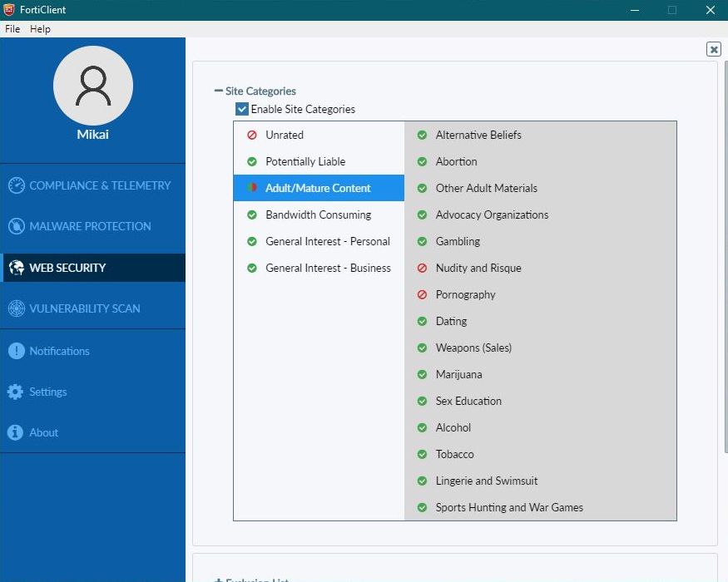Select the Web Security sidebar item
This screenshot has width=728, height=582.
tap(67, 268)
